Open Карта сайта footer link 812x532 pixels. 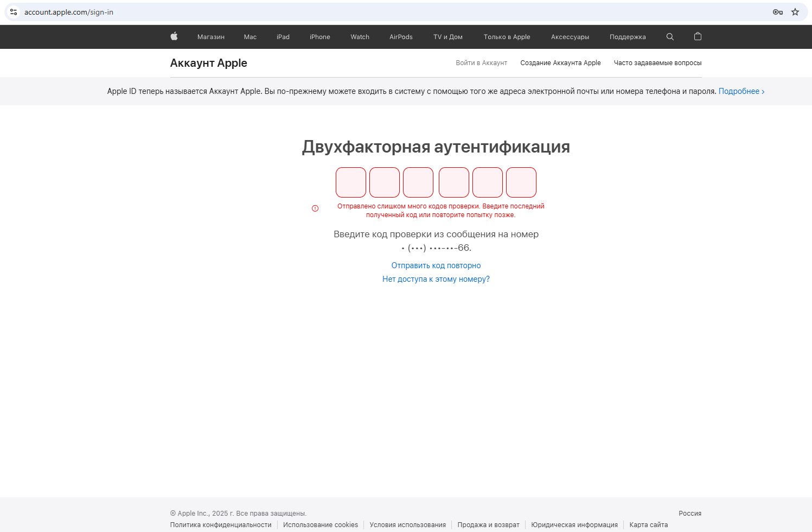649,525
